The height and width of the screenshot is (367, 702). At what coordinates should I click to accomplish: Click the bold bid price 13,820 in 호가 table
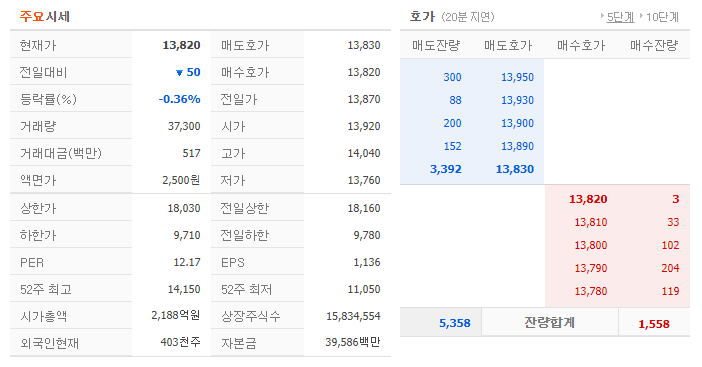pyautogui.click(x=588, y=199)
